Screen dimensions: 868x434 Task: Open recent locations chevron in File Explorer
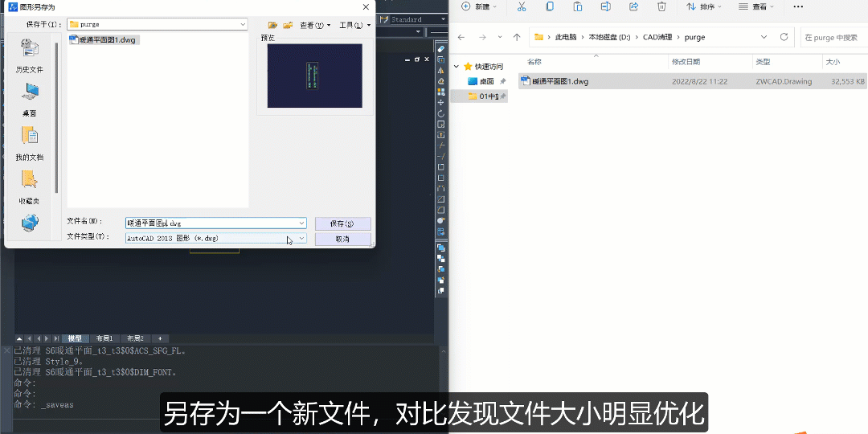click(500, 37)
